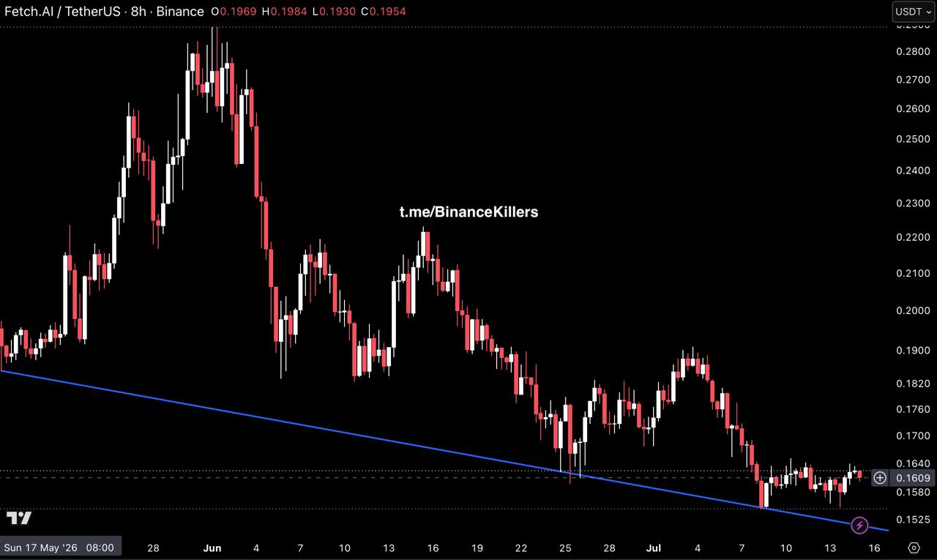Click the current price label 0.1609
The height and width of the screenshot is (560, 937).
pyautogui.click(x=912, y=478)
